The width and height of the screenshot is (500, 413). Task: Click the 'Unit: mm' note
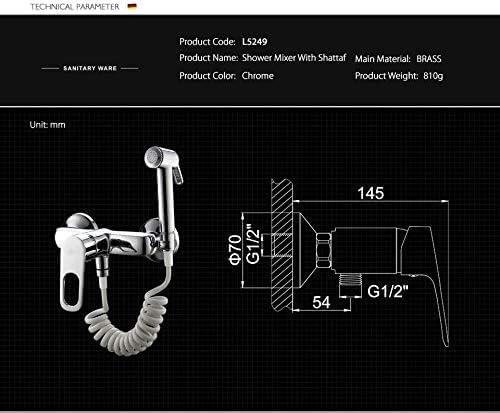click(x=47, y=125)
